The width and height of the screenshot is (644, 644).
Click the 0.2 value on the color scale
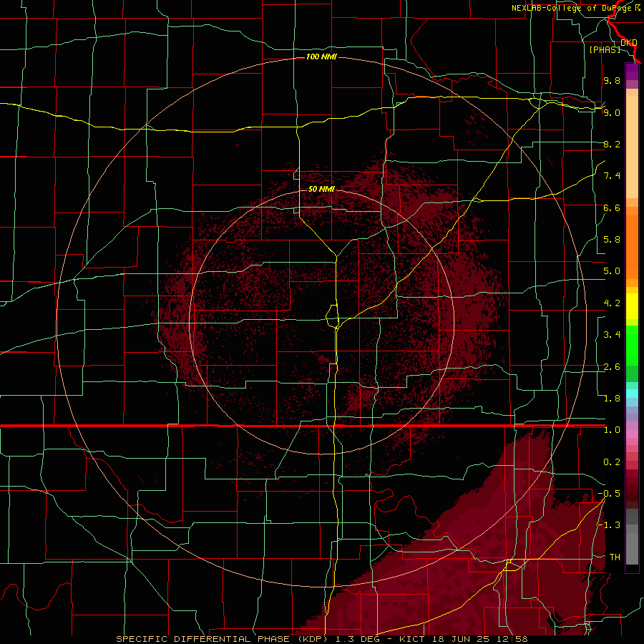point(612,462)
